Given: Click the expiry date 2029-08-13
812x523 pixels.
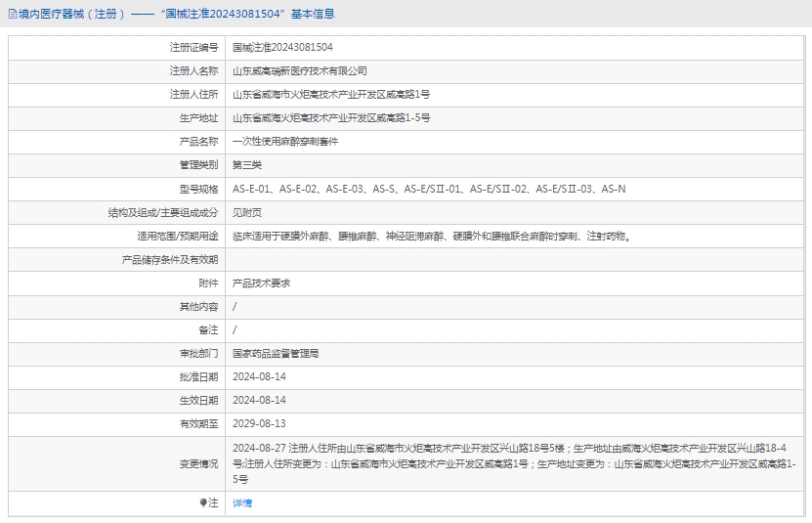Looking at the screenshot, I should pyautogui.click(x=259, y=423).
